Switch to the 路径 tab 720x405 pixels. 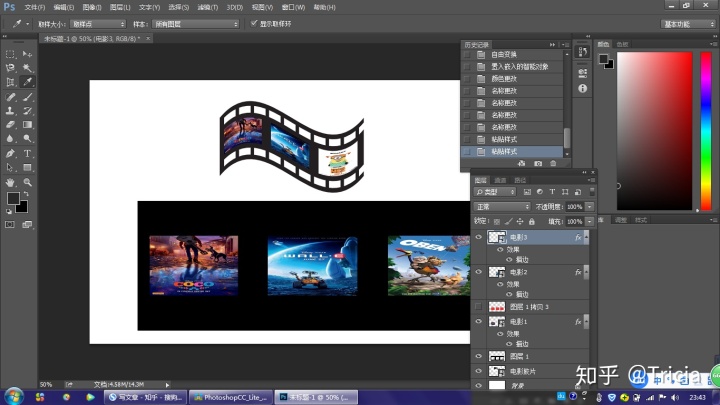click(520, 180)
